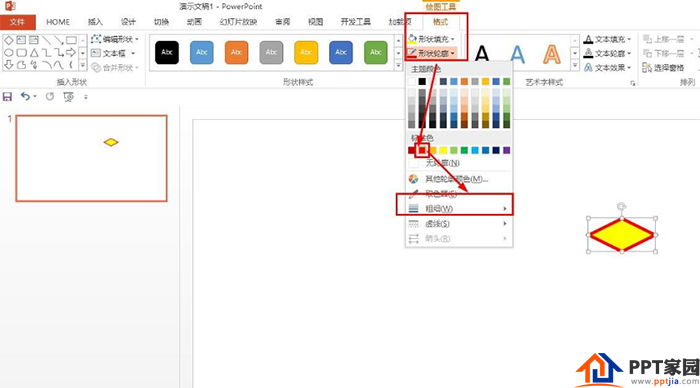Open 文本填充 (Text Fill) dropdown
Image resolution: width=700 pixels, height=388 pixels.
click(x=608, y=39)
